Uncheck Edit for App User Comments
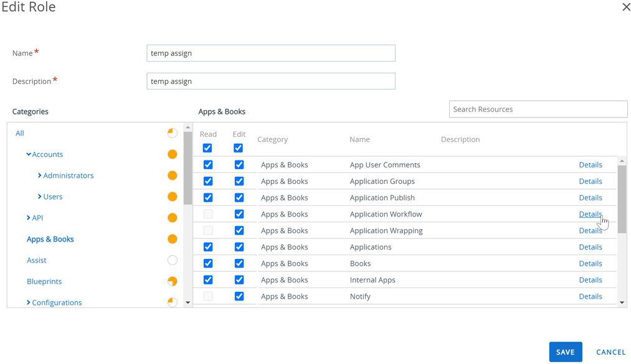Screen dimensions: 631x364 pyautogui.click(x=239, y=165)
